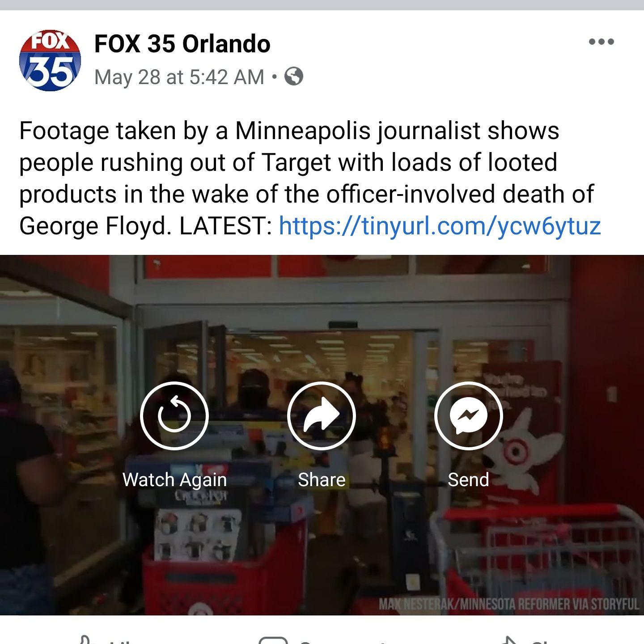Open the three-dot post options menu
This screenshot has width=644, height=644.
(602, 42)
